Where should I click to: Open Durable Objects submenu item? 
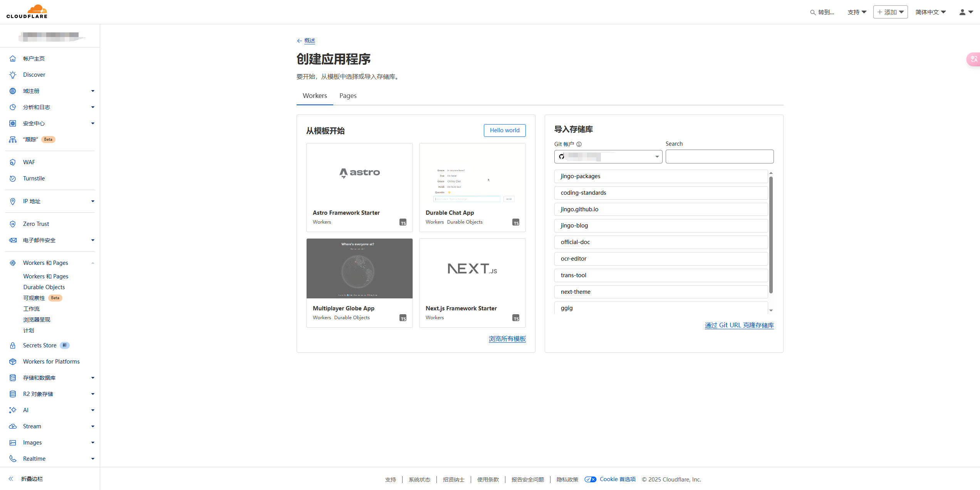(44, 287)
